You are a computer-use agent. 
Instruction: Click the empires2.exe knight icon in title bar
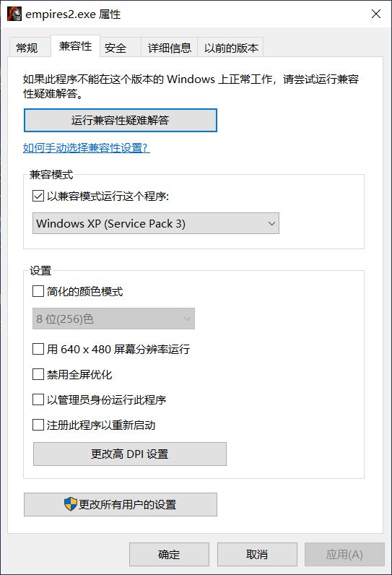[x=14, y=14]
